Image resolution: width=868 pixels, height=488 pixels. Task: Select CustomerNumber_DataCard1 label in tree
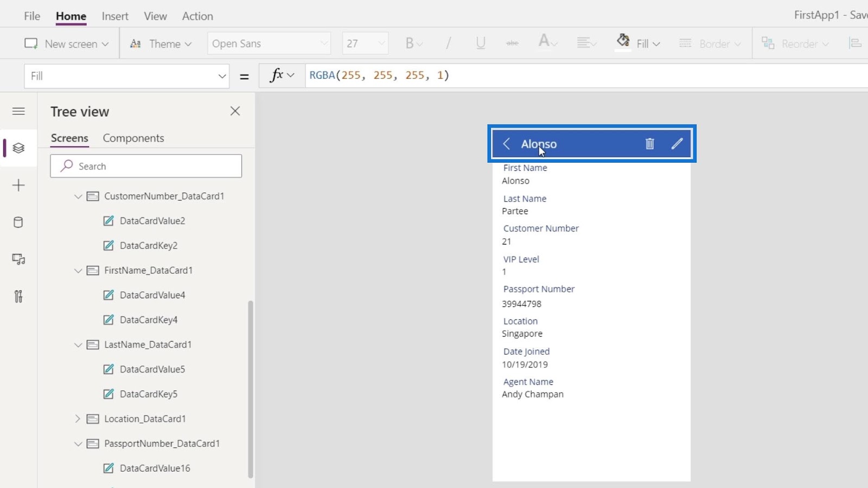click(164, 196)
